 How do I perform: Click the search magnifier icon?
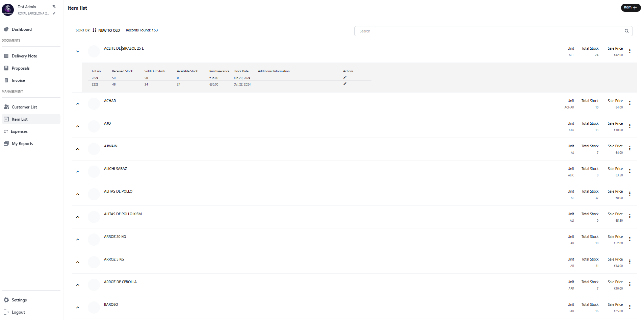626,31
